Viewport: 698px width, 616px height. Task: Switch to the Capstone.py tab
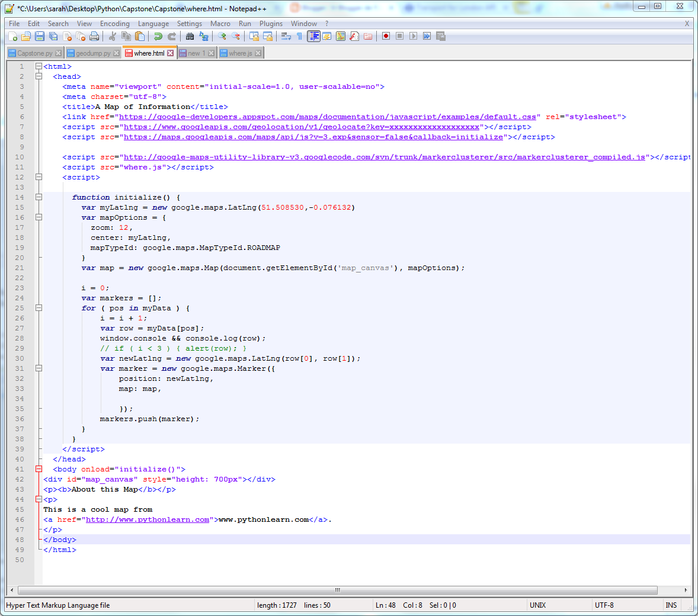tap(35, 53)
